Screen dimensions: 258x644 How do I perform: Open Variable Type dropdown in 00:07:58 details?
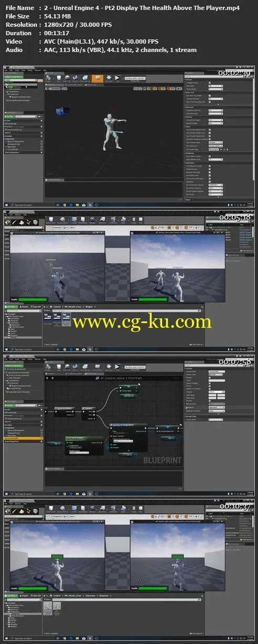tap(216, 375)
